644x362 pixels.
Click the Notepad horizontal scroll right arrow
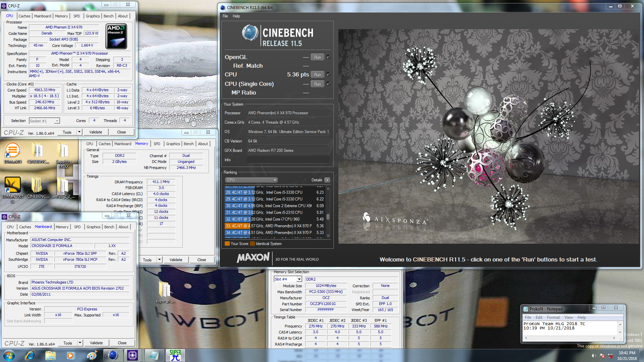[614, 338]
